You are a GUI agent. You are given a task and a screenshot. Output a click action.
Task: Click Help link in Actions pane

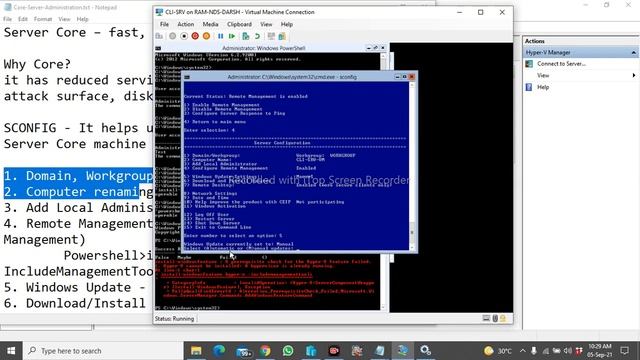(x=543, y=87)
